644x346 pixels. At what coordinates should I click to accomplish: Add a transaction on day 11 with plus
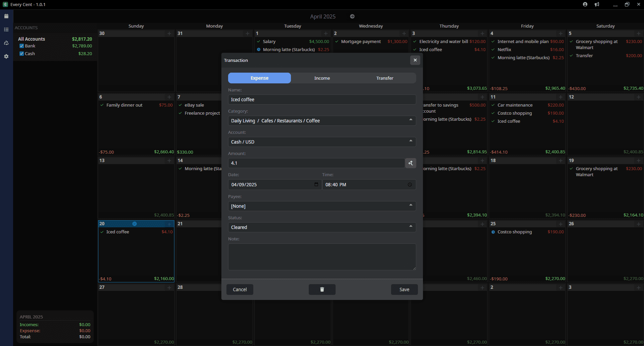click(x=561, y=97)
